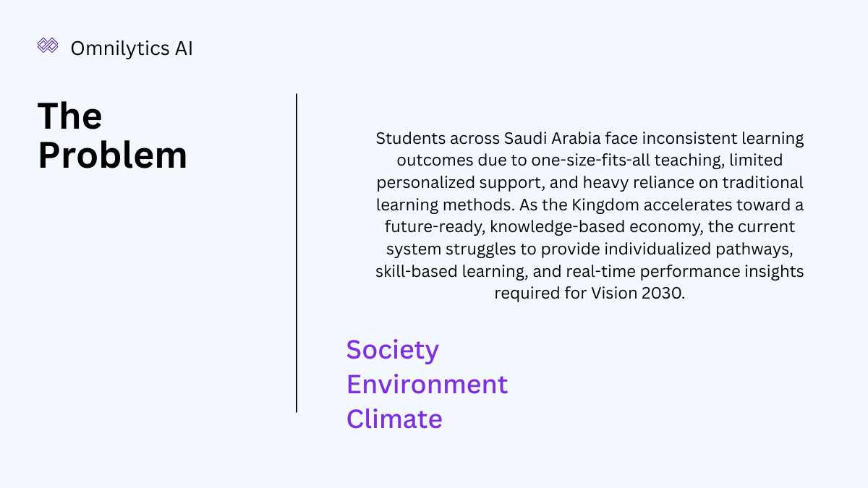Select the purple "Environment" label
This screenshot has height=488, width=868.
pyautogui.click(x=427, y=384)
